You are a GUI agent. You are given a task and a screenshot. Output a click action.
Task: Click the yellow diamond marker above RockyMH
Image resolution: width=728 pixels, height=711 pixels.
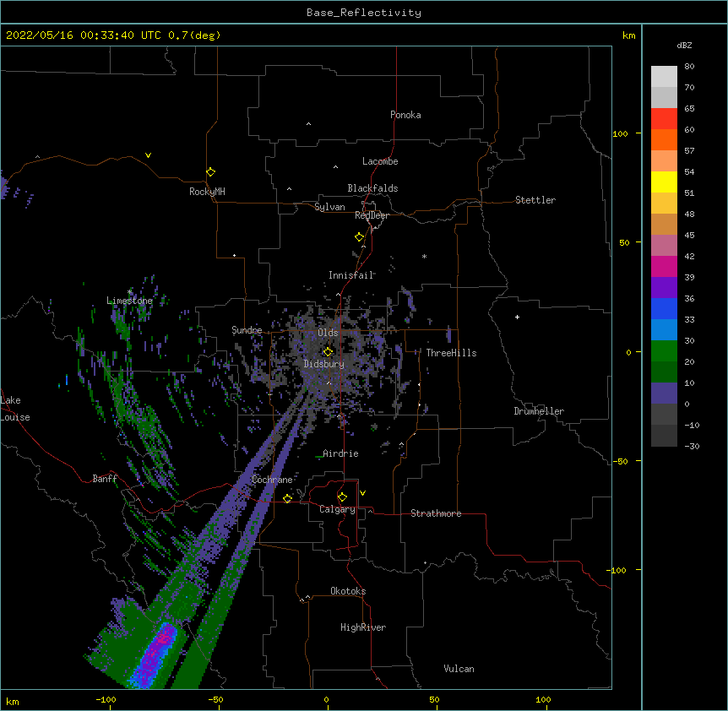[x=210, y=172]
